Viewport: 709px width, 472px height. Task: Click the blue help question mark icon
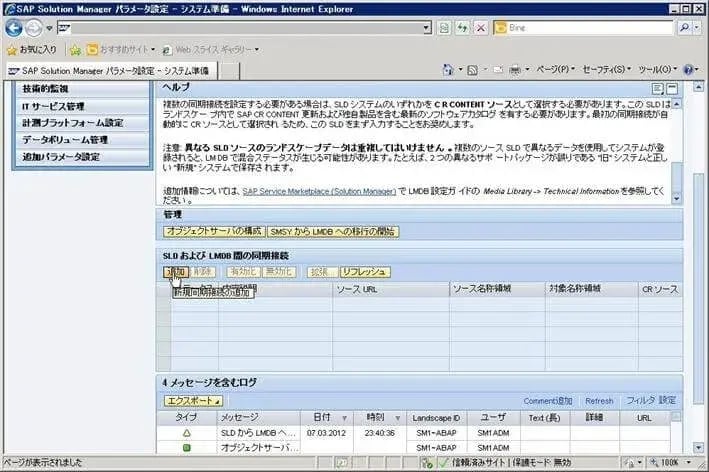(x=689, y=70)
